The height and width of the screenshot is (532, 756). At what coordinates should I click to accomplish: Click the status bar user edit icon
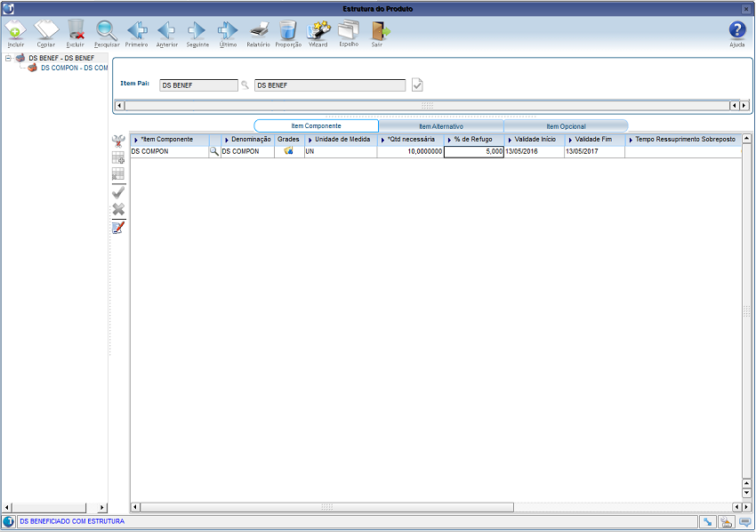(x=726, y=522)
